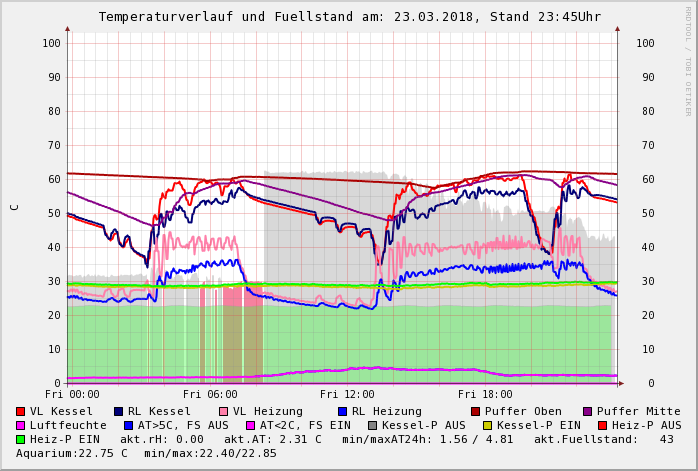Click the red VL Kessel legend swatch
Viewport: 698px width, 471px height.
point(21,411)
